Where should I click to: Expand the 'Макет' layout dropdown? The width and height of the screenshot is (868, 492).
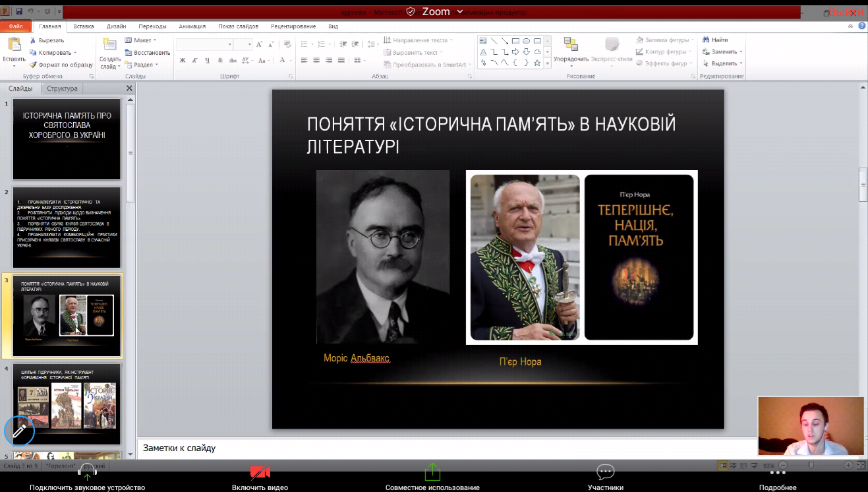(142, 40)
